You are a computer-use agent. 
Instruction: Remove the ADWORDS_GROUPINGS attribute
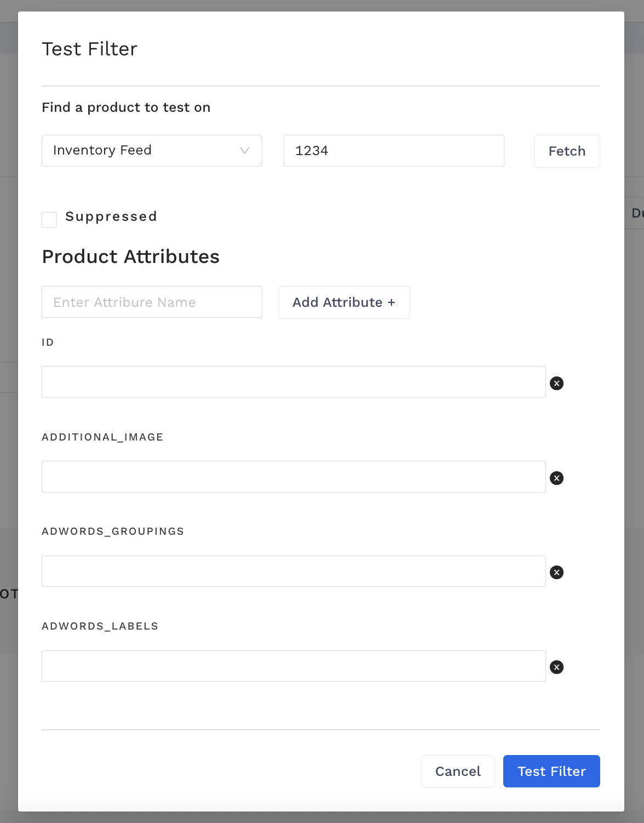pos(556,572)
